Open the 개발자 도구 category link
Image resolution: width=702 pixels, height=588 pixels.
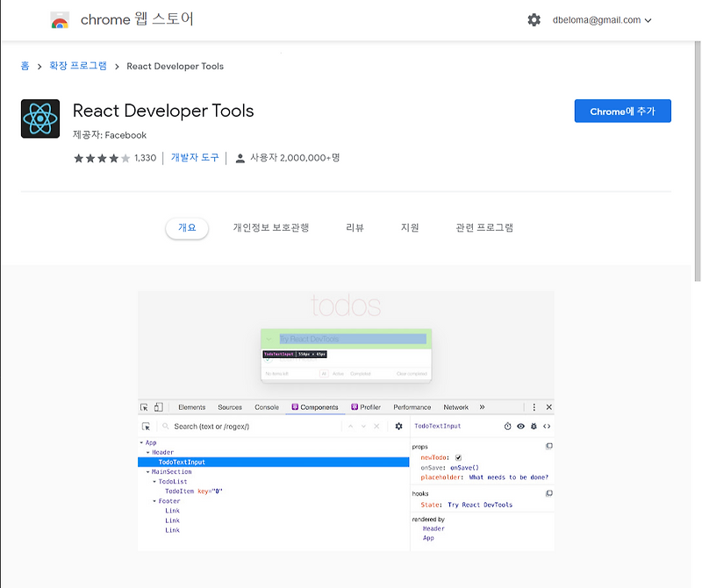(196, 158)
